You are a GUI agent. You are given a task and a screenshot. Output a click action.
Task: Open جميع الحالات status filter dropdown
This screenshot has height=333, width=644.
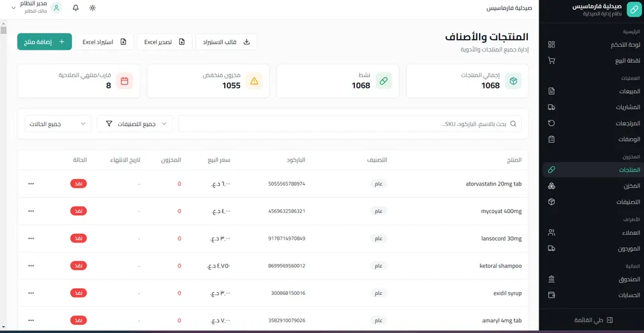coord(58,123)
